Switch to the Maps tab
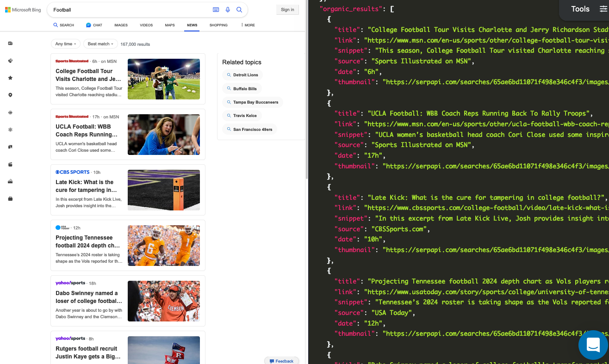The height and width of the screenshot is (364, 609). [170, 25]
